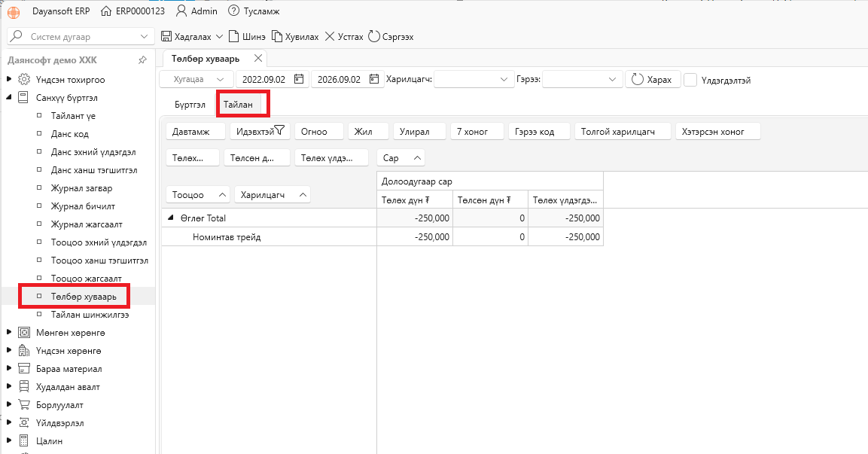Viewport: 868px width, 454px height.
Task: Click the Борлуулалт cart icon
Action: (24, 405)
